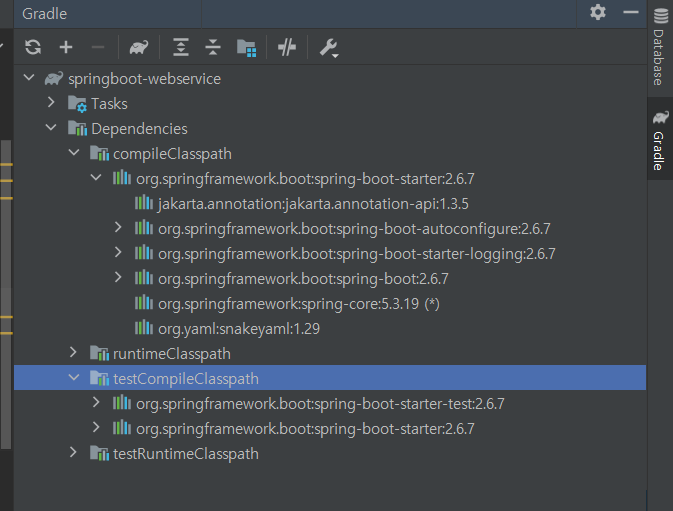
Task: Collapse all tree nodes
Action: [x=213, y=47]
